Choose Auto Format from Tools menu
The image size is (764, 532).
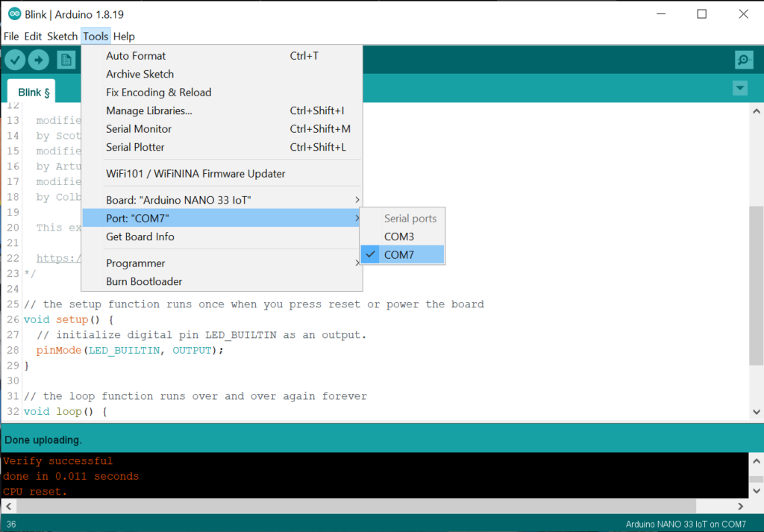136,56
